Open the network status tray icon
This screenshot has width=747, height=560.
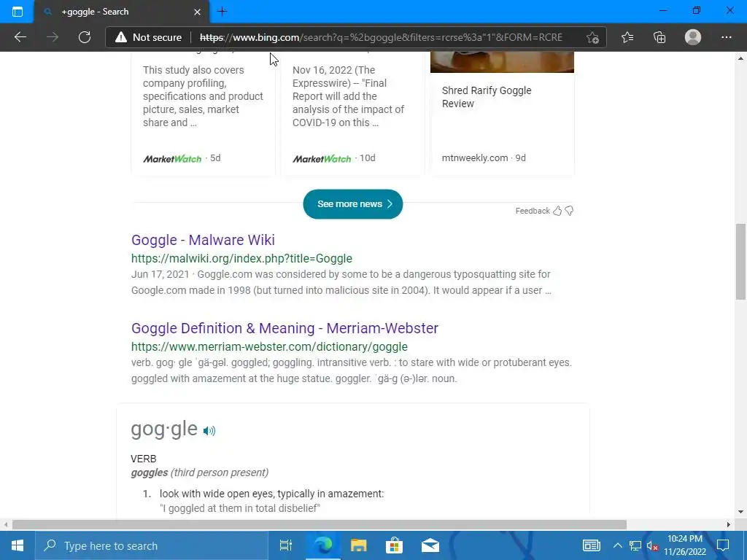coord(635,545)
